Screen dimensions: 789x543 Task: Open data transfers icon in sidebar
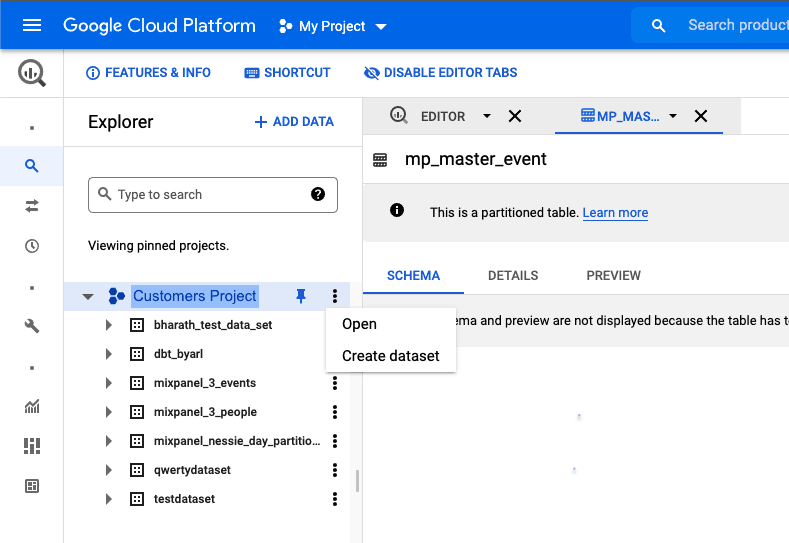32,206
